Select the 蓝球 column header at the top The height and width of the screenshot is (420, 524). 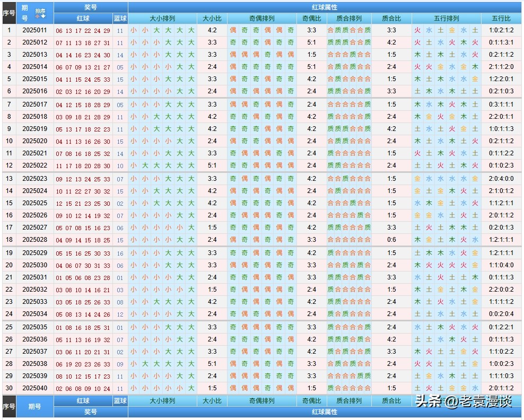coord(120,19)
